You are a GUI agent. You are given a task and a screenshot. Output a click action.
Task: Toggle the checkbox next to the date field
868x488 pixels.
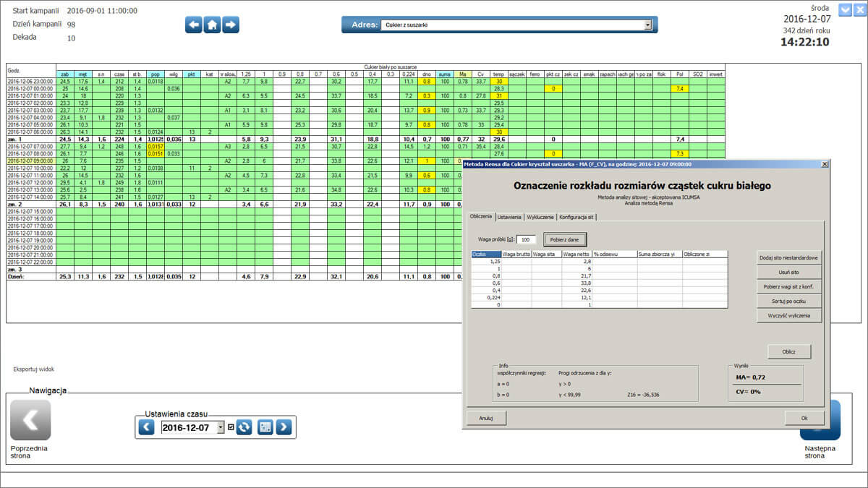coord(231,427)
